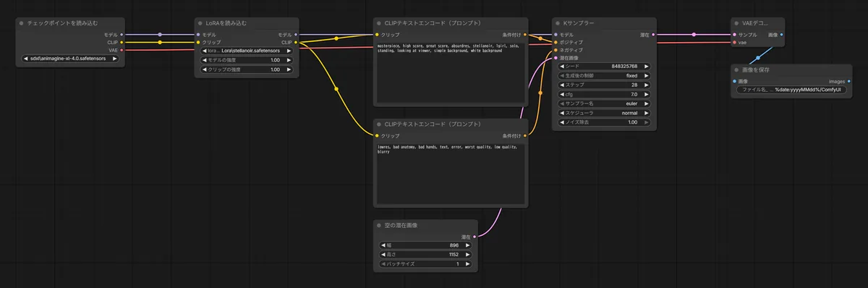This screenshot has width=868, height=288.
Task: Collapse the LoRAを読み込む node via its dot
Action: 200,23
